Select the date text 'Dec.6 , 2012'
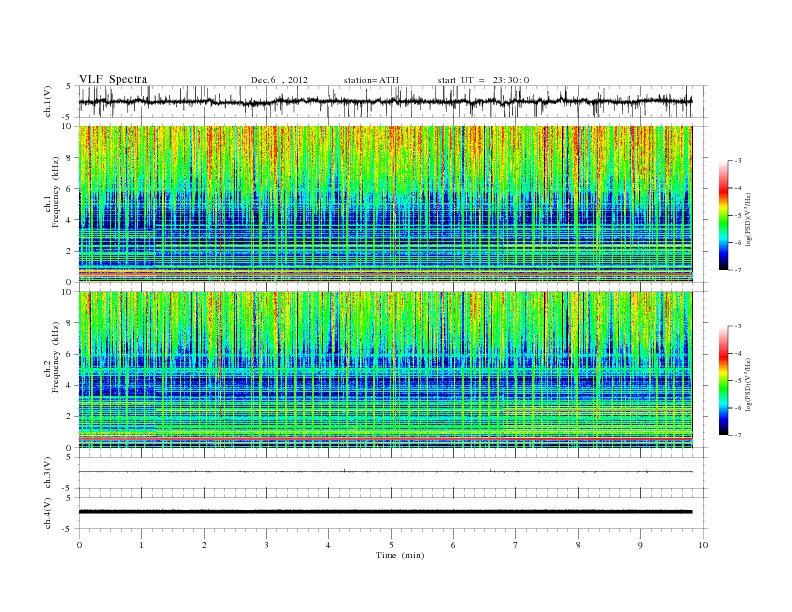792x612 pixels. click(279, 80)
